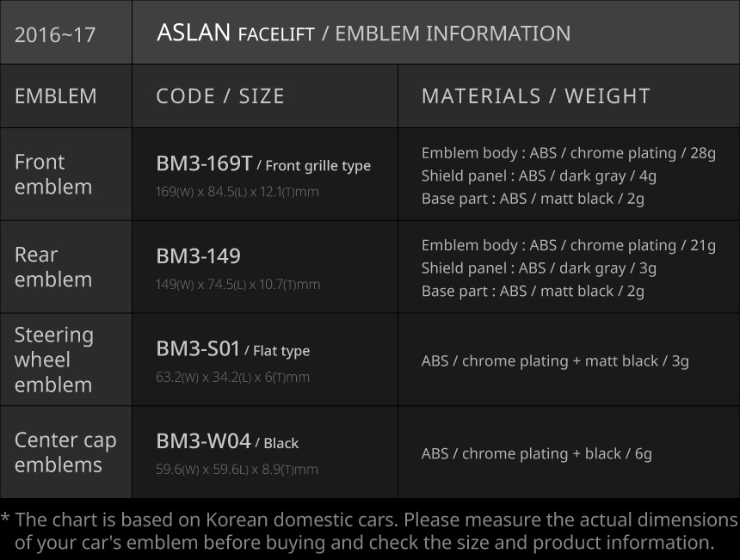Click the rear Shield panel dark gray 3g line
This screenshot has width=740, height=560.
[x=539, y=268]
